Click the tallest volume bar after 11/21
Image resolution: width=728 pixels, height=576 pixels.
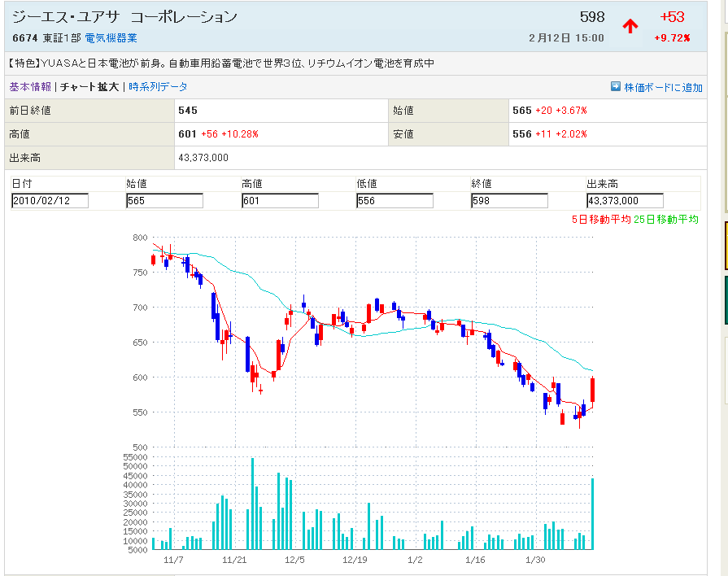click(252, 504)
